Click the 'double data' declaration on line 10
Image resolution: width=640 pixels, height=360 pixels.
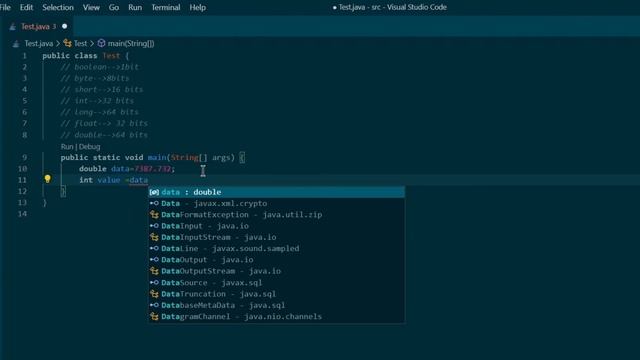(104, 169)
